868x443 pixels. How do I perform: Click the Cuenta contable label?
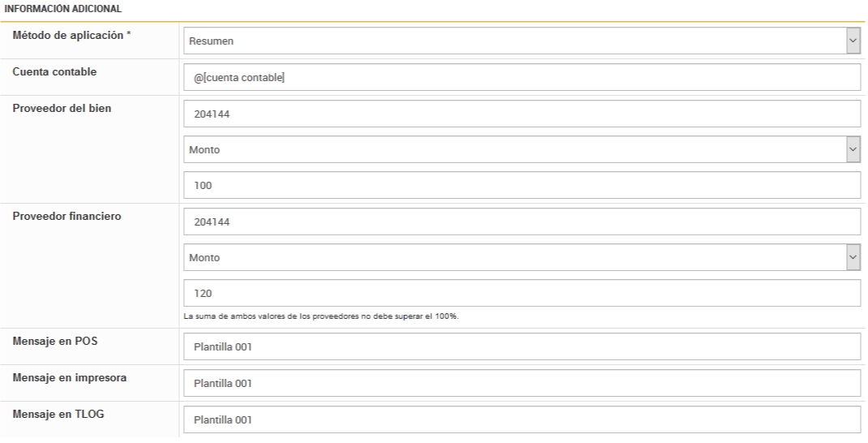[54, 71]
